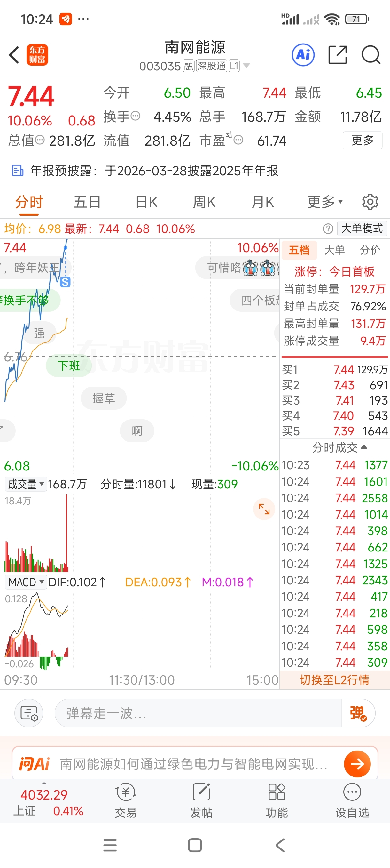This screenshot has height=868, width=390.
Task: Tap the 总值 info smiley icon
Action: tap(40, 140)
